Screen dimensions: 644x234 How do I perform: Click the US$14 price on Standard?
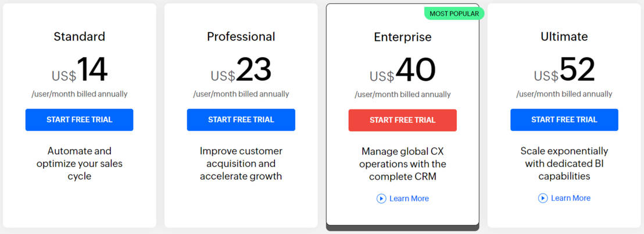click(79, 70)
